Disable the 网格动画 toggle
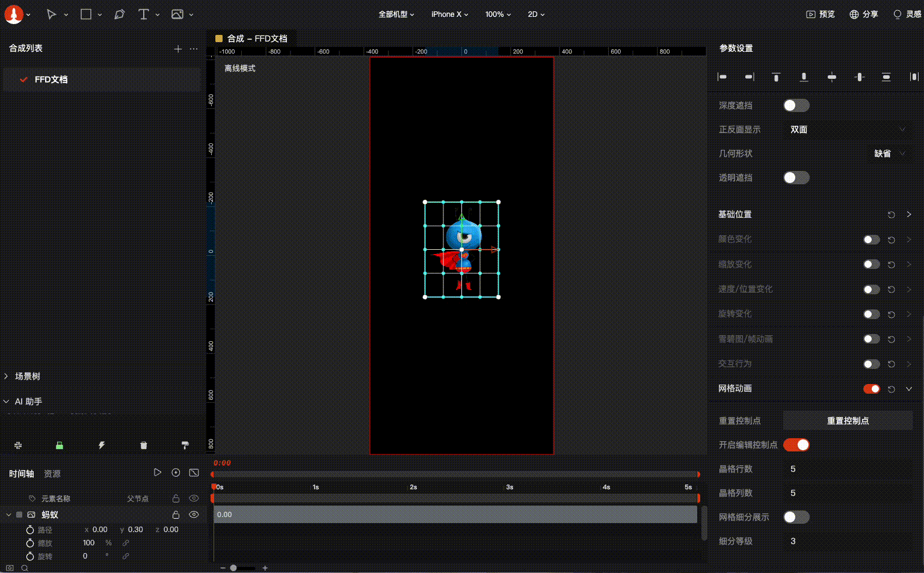The image size is (924, 573). tap(871, 389)
